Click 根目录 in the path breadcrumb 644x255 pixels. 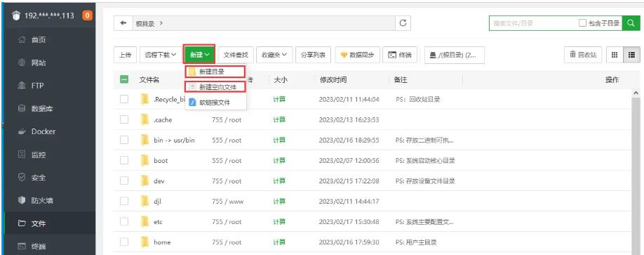coord(145,24)
